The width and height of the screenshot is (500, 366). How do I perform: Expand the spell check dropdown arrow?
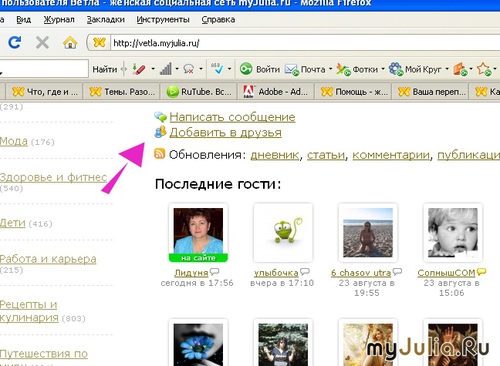pyautogui.click(x=229, y=69)
